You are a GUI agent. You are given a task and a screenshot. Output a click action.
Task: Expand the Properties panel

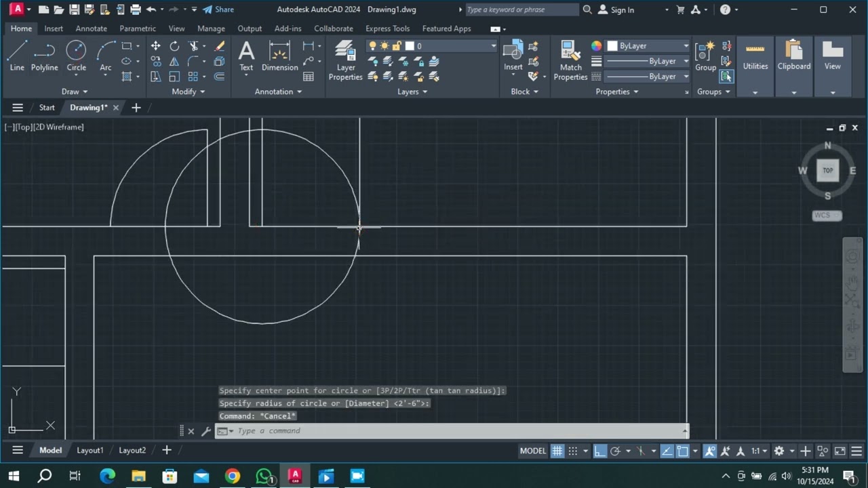(x=616, y=91)
